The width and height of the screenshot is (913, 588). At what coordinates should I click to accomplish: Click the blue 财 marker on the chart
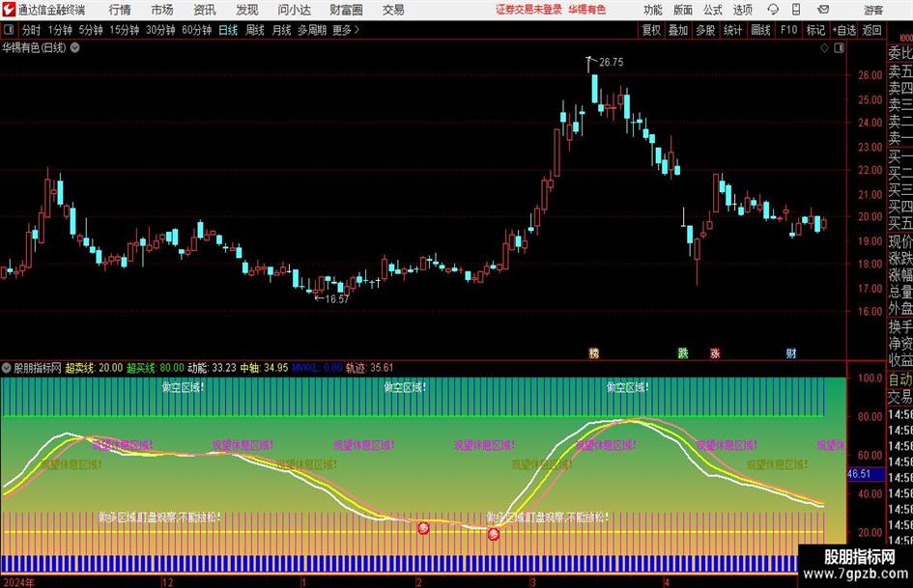click(790, 352)
